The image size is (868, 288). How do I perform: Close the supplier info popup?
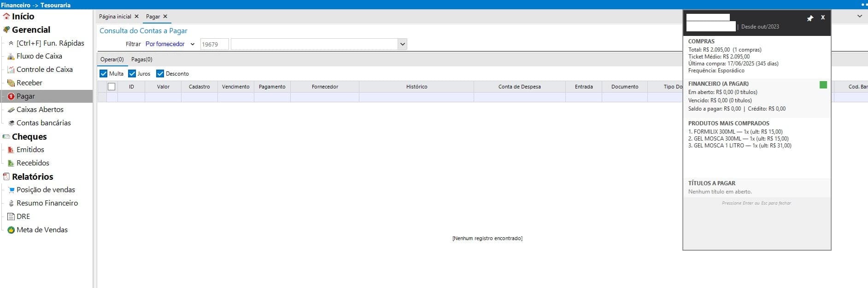(823, 18)
